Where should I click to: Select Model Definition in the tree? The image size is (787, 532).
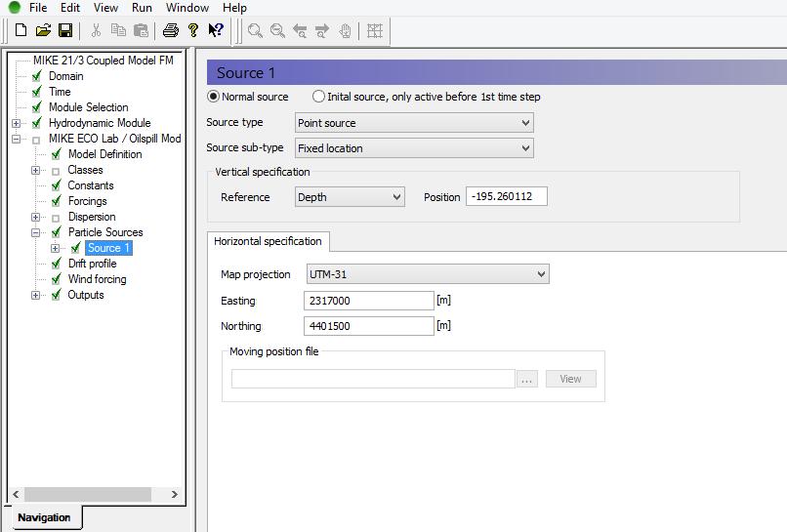(x=104, y=154)
